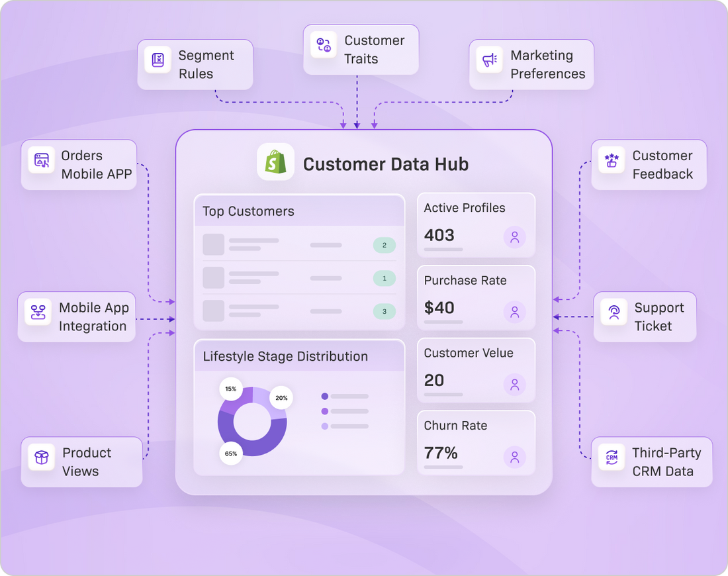Click the dark purple legend dot
The height and width of the screenshot is (576, 728).
[325, 396]
